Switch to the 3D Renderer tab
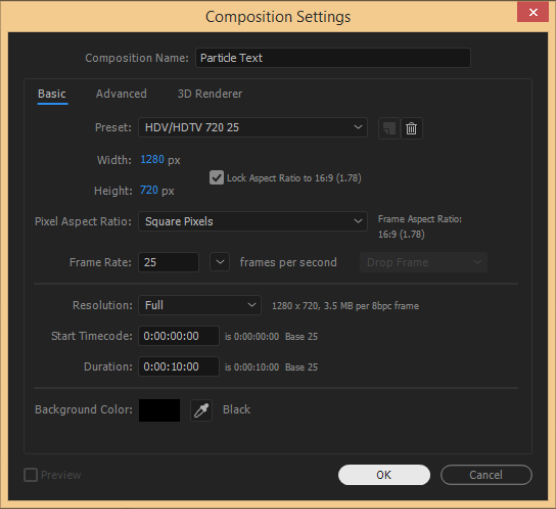 click(210, 94)
